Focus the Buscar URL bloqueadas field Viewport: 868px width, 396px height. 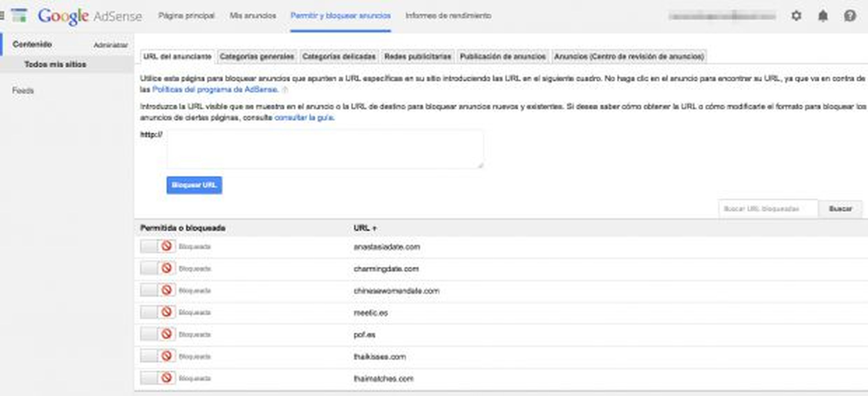pos(768,209)
